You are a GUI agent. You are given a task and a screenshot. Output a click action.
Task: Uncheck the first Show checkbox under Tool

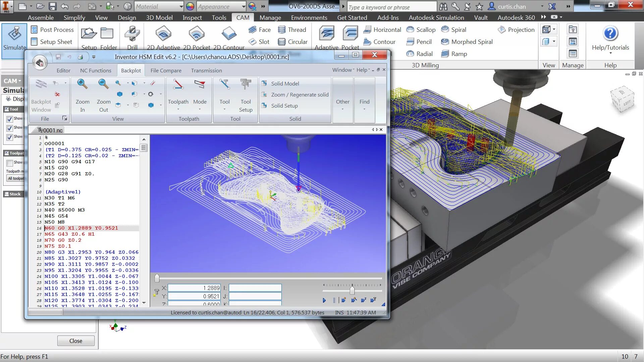coord(10,119)
